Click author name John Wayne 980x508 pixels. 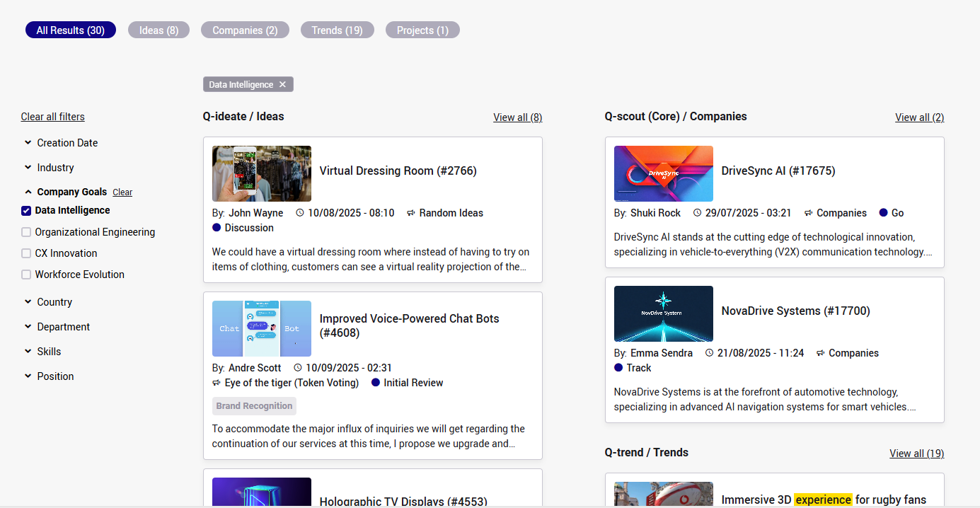click(255, 213)
